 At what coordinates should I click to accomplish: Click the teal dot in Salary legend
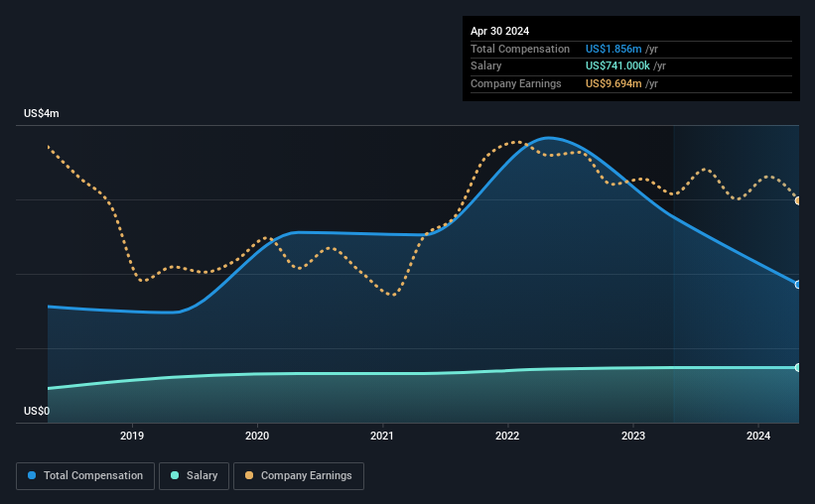pos(175,475)
